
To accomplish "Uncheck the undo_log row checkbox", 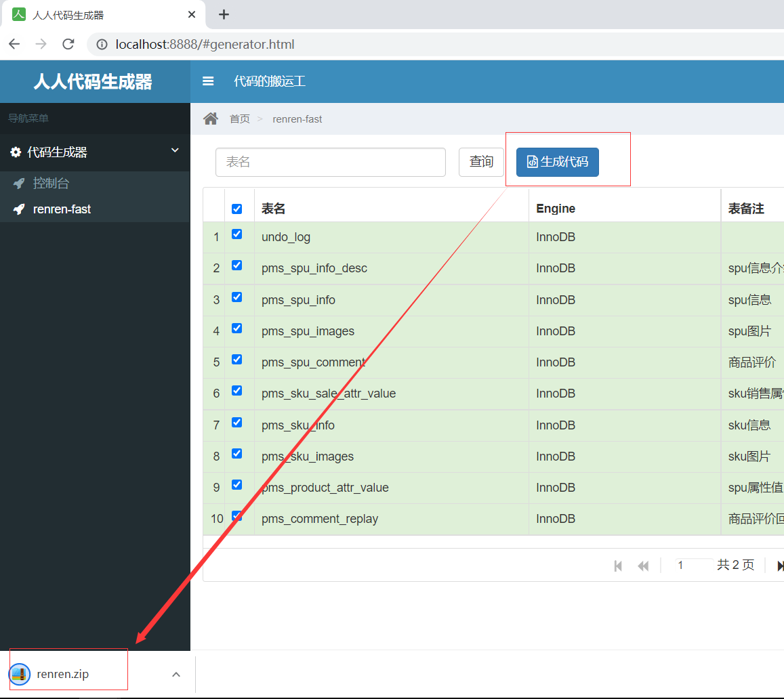I will coord(237,234).
